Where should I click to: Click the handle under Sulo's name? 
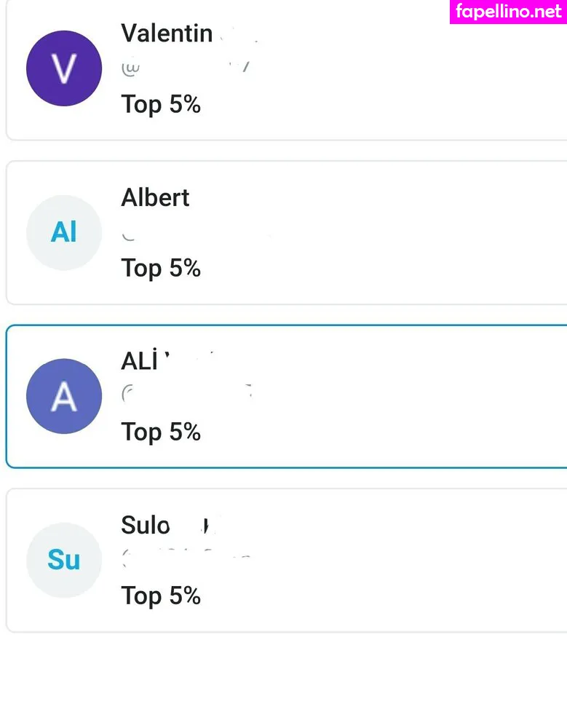(186, 558)
